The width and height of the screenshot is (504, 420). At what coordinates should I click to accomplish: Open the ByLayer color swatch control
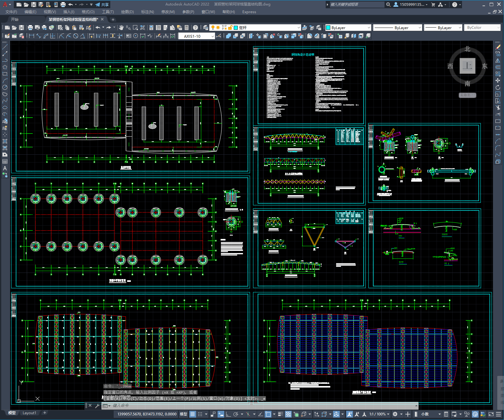(x=348, y=28)
